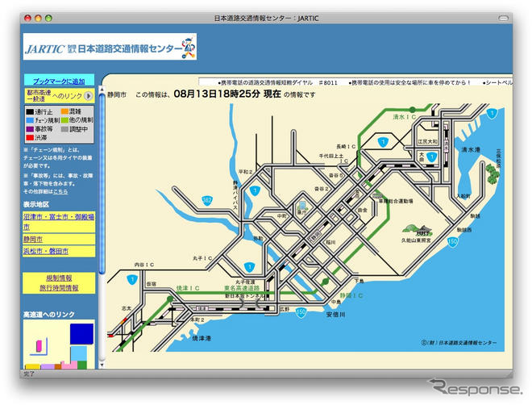Click the 丸子IC label on map

[202, 258]
